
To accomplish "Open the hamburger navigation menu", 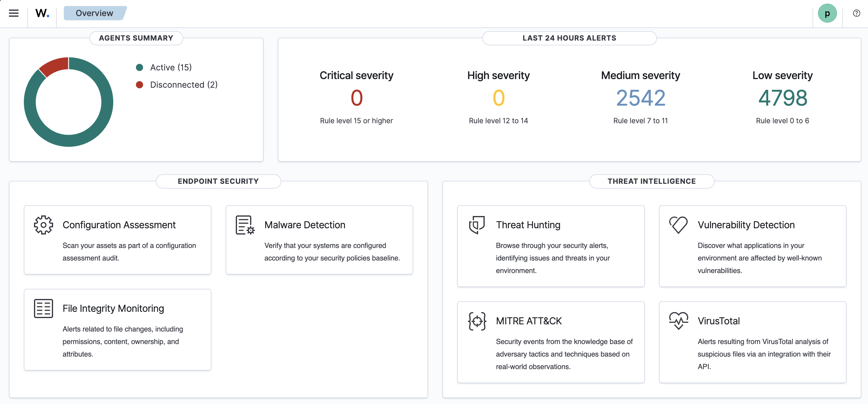I will (x=13, y=13).
